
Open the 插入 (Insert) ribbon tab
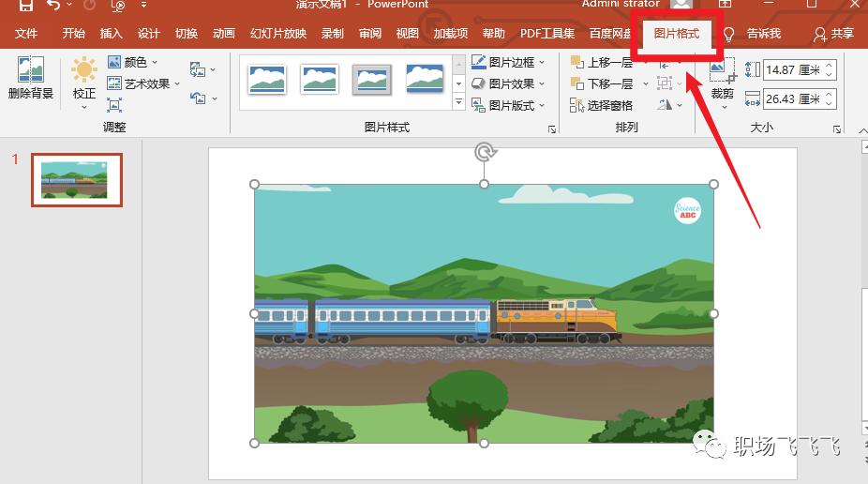coord(111,34)
